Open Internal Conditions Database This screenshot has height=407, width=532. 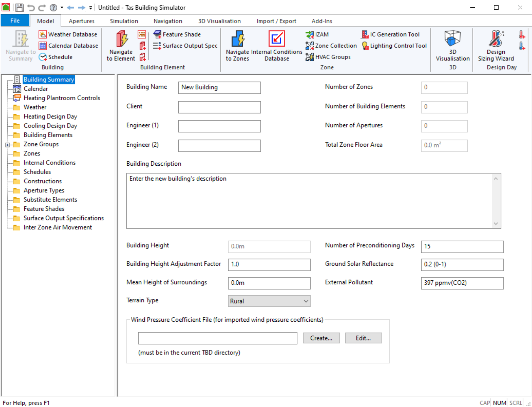point(277,45)
